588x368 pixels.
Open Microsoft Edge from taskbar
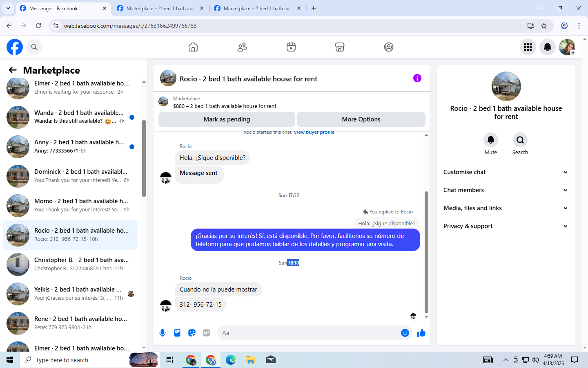click(x=231, y=360)
